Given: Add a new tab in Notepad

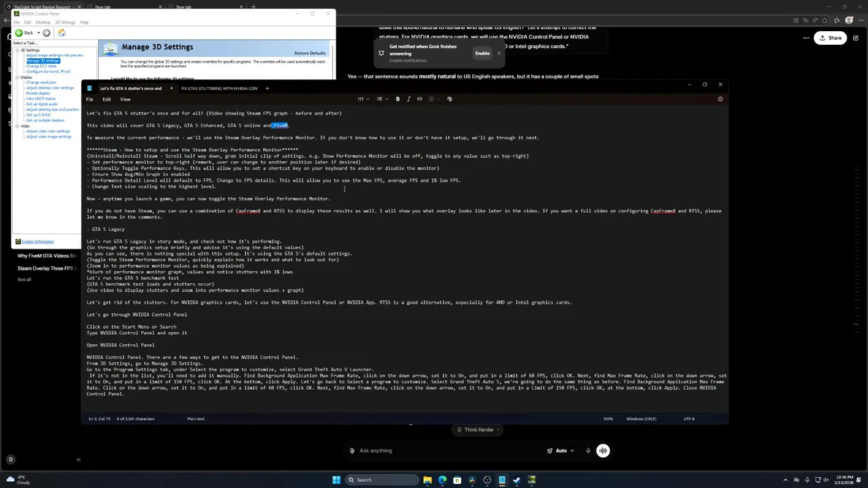Looking at the screenshot, I should 267,88.
